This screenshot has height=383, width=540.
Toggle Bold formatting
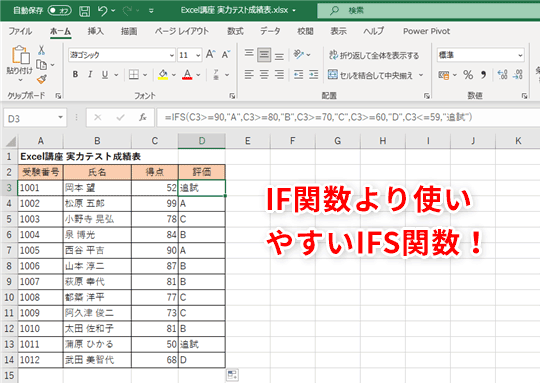point(75,74)
